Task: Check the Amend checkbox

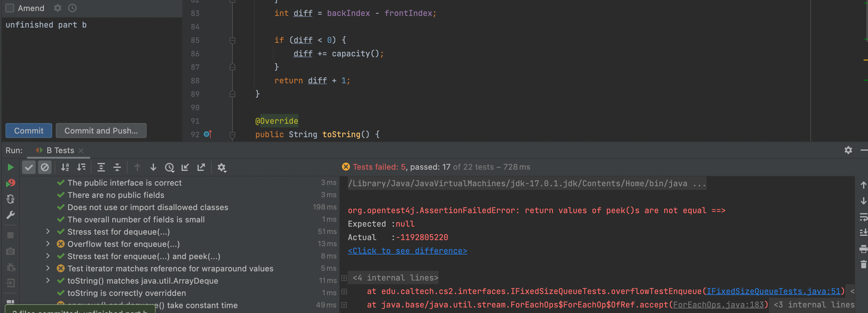Action: pos(10,8)
